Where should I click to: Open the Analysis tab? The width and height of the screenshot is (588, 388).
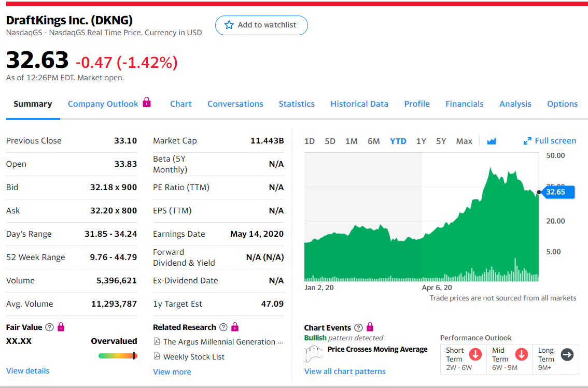click(x=515, y=104)
